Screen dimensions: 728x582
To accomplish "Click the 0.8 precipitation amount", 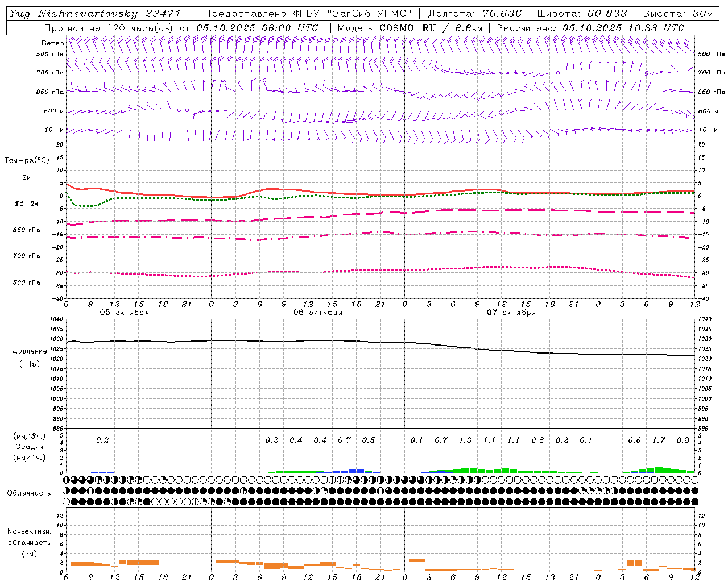I will click(x=682, y=440).
